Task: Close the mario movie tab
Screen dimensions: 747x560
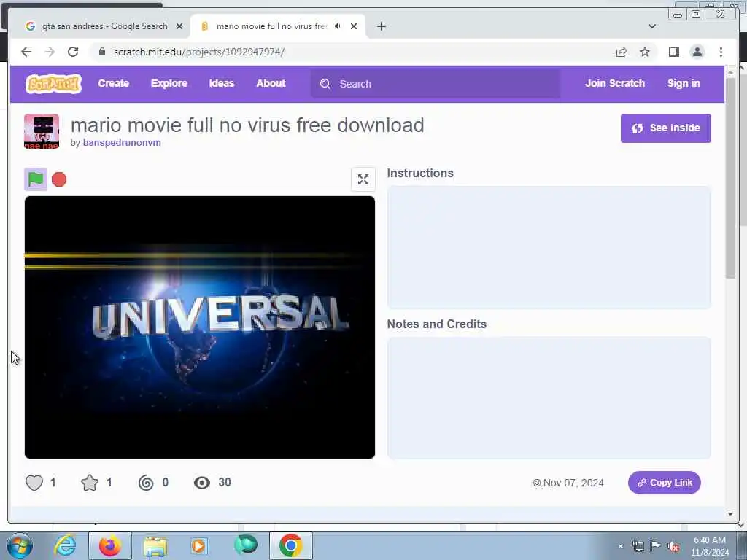Action: click(x=354, y=26)
